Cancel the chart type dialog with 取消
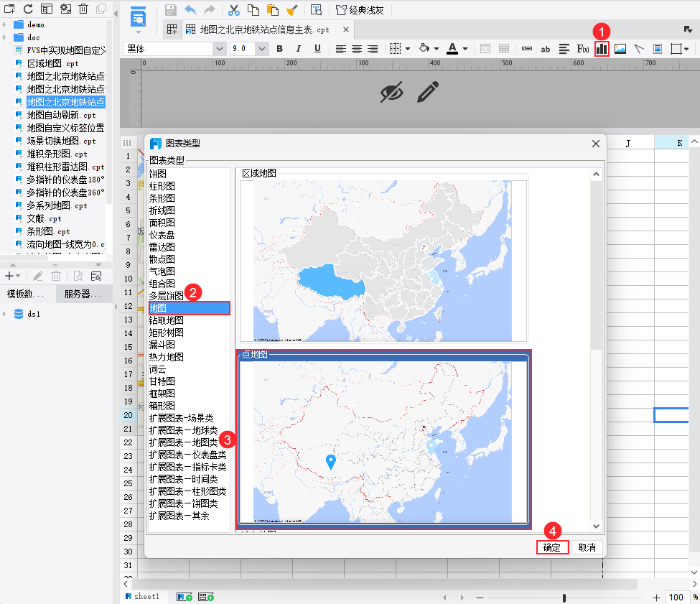 coord(587,547)
